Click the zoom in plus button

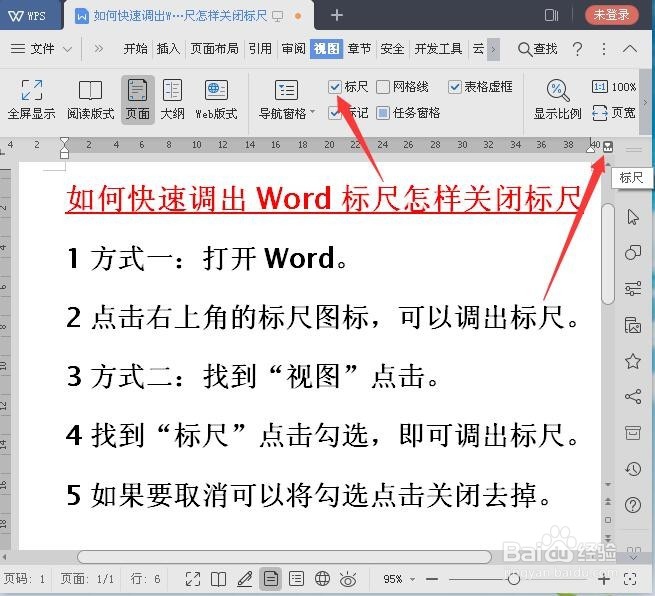coord(604,579)
